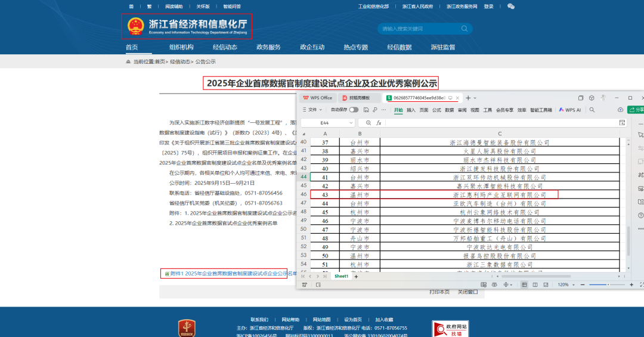
Task: Go to last sheet navigation arrow
Action: (x=325, y=277)
